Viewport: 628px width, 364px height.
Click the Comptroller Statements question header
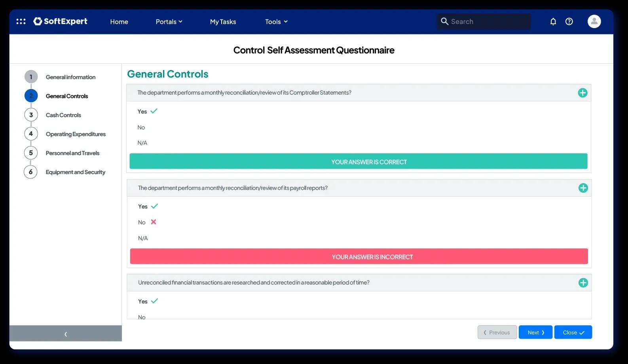[359, 93]
